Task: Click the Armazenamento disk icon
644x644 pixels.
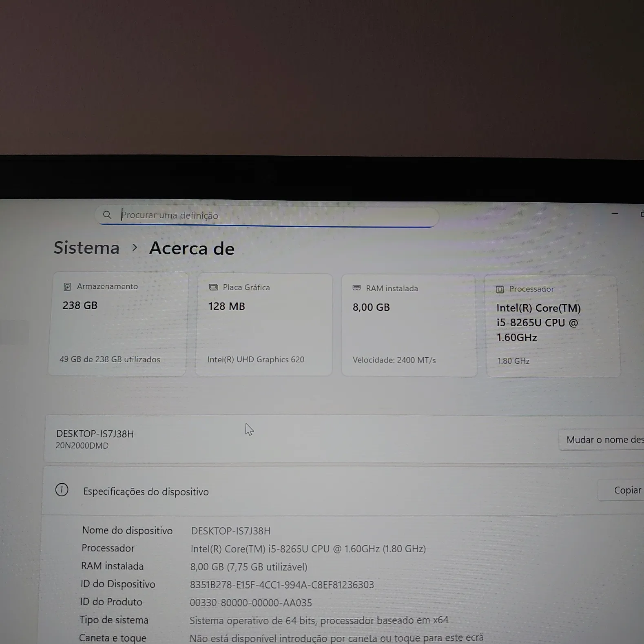Action: (x=67, y=287)
